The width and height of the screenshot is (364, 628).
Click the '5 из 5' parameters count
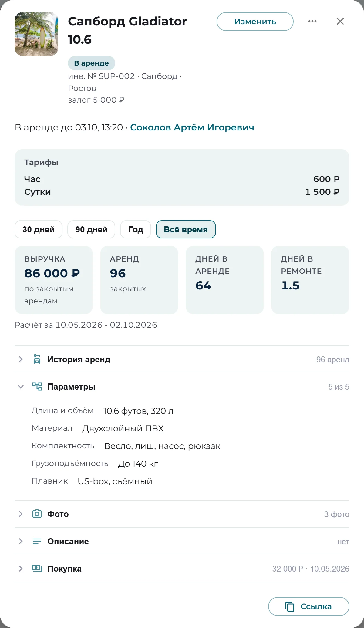339,387
